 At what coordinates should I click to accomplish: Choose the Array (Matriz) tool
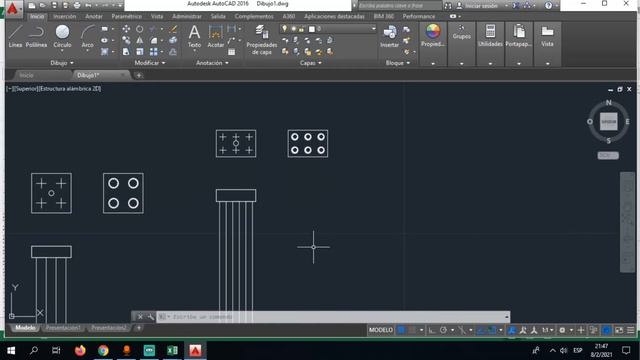[153, 52]
